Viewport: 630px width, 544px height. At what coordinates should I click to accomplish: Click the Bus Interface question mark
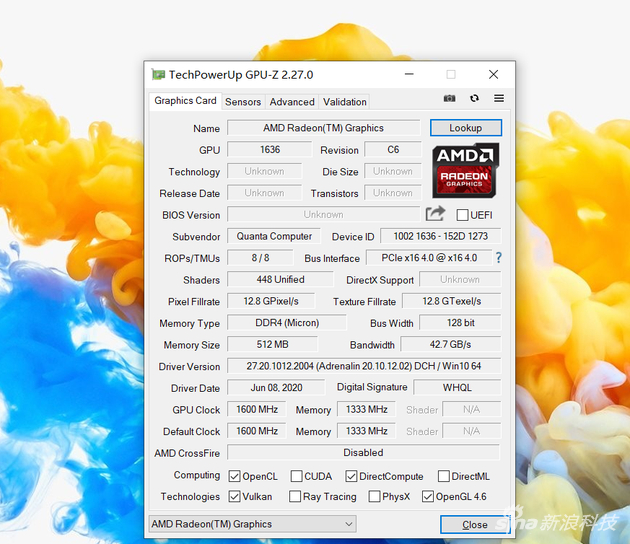pyautogui.click(x=498, y=258)
